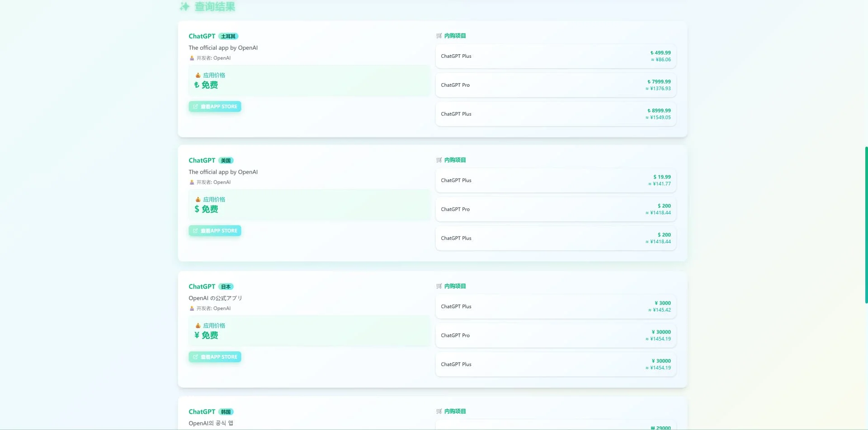
Task: Click the 内购项目 header in 日本 card
Action: click(x=455, y=286)
